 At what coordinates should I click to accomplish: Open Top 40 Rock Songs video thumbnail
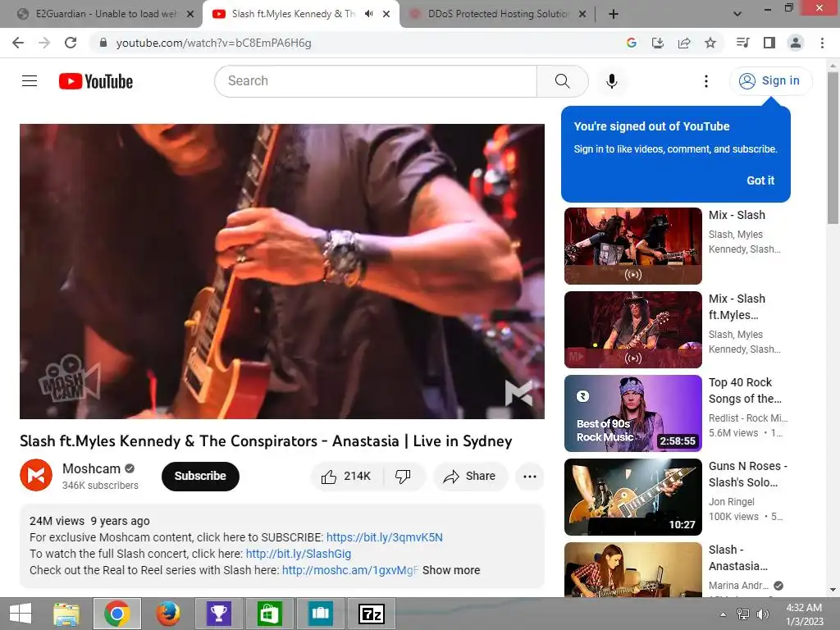tap(632, 413)
